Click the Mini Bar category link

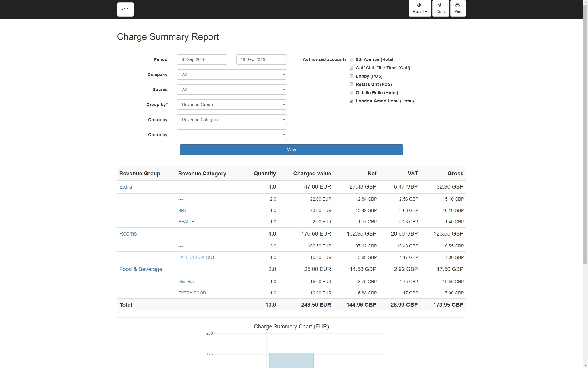[186, 282]
